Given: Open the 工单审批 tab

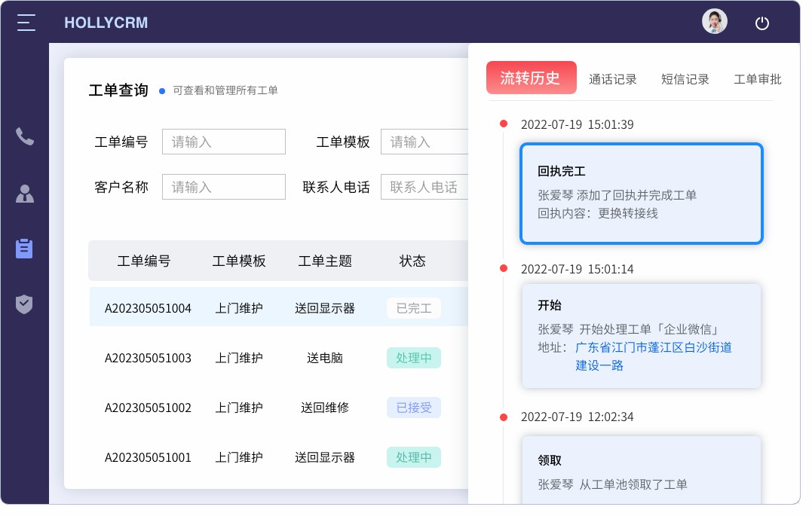Looking at the screenshot, I should click(757, 79).
